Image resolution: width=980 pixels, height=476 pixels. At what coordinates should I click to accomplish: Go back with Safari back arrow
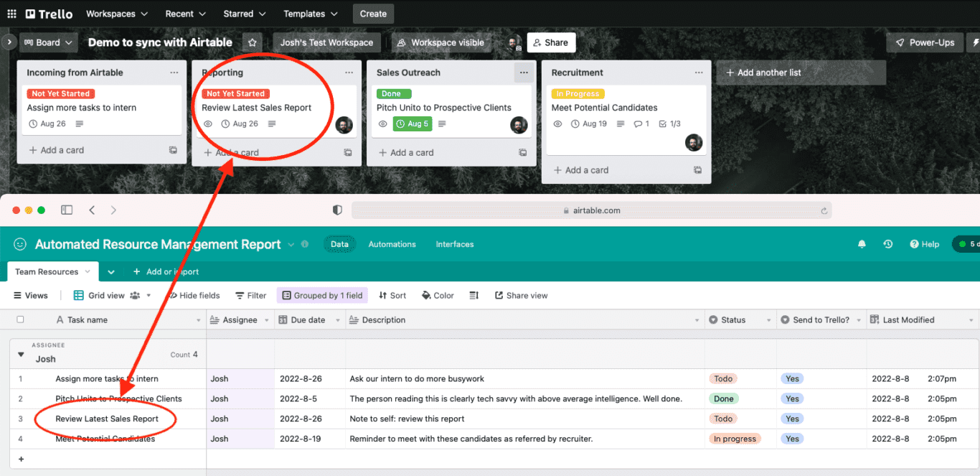[x=92, y=210]
